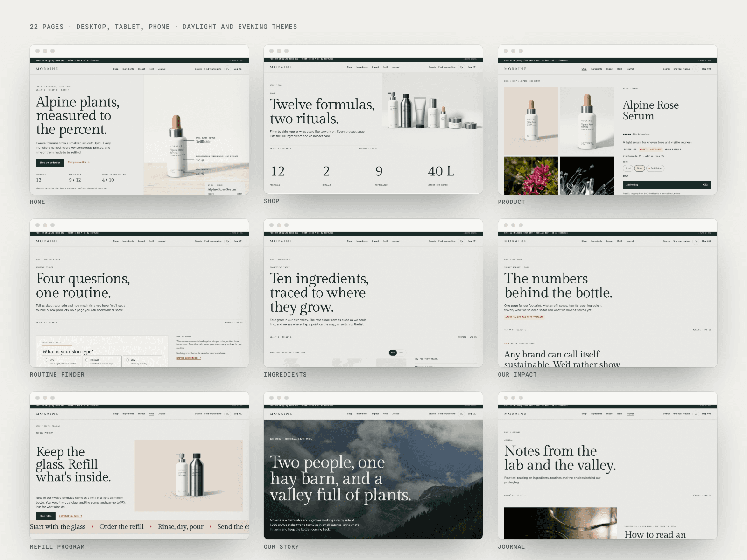Click the theme moon icon on Shop page

pos(461,67)
